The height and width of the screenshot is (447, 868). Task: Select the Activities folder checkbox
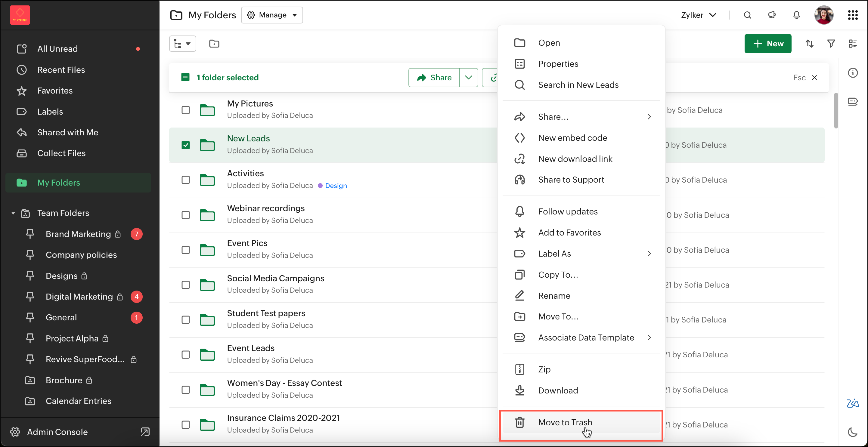(x=185, y=180)
